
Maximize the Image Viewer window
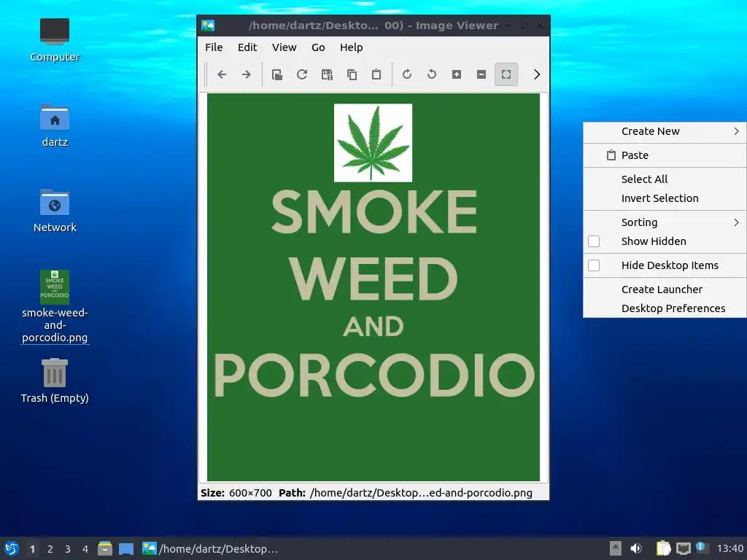coord(525,26)
